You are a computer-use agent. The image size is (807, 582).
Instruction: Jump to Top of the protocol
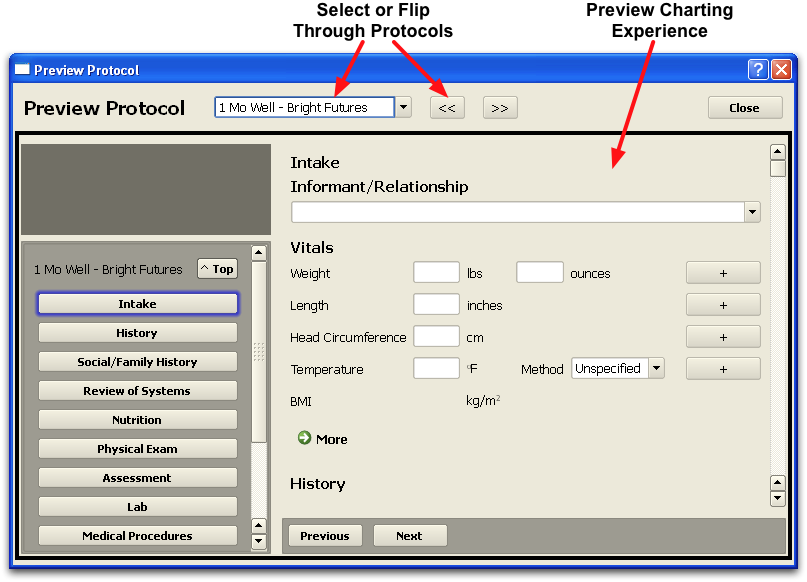pos(217,269)
